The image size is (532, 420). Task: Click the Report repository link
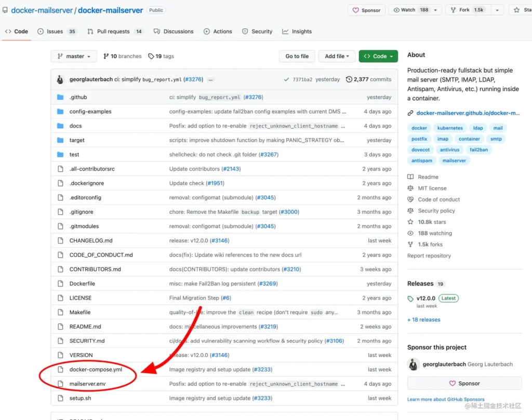(x=429, y=256)
